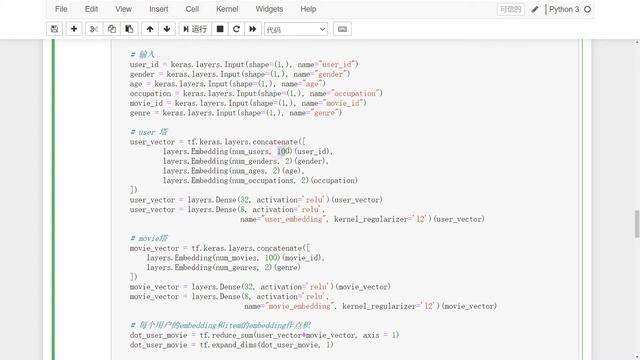Click the '# movie塔' comment line
The width and height of the screenshot is (640, 360).
(x=149, y=238)
